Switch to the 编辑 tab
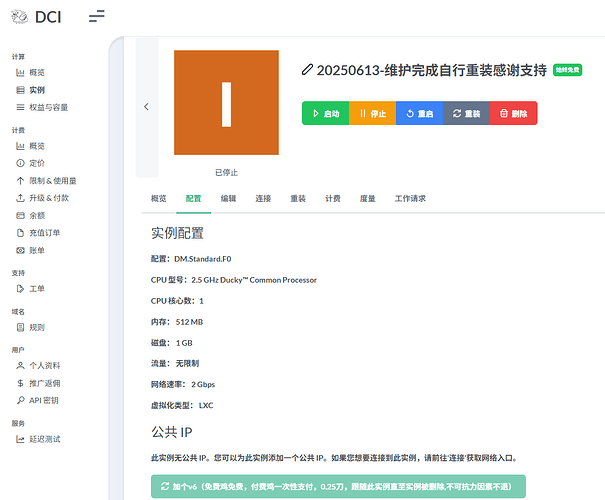 coord(228,198)
